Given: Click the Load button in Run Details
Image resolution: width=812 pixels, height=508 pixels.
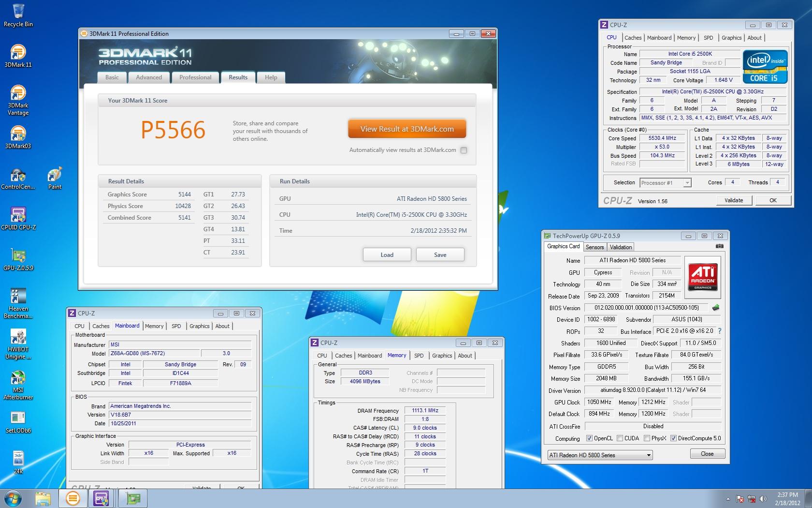Looking at the screenshot, I should pyautogui.click(x=387, y=255).
